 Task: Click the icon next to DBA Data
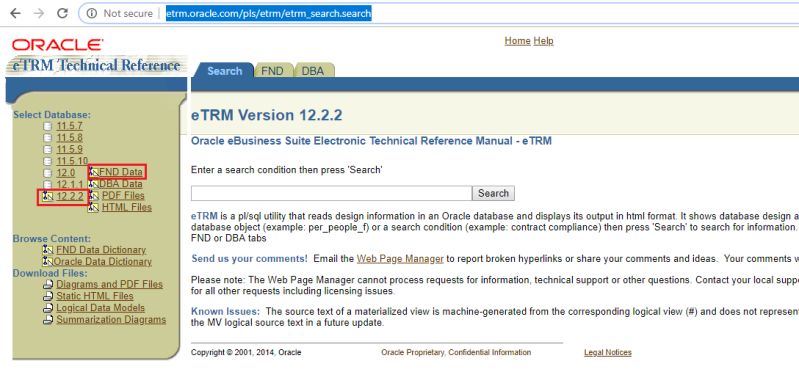93,184
